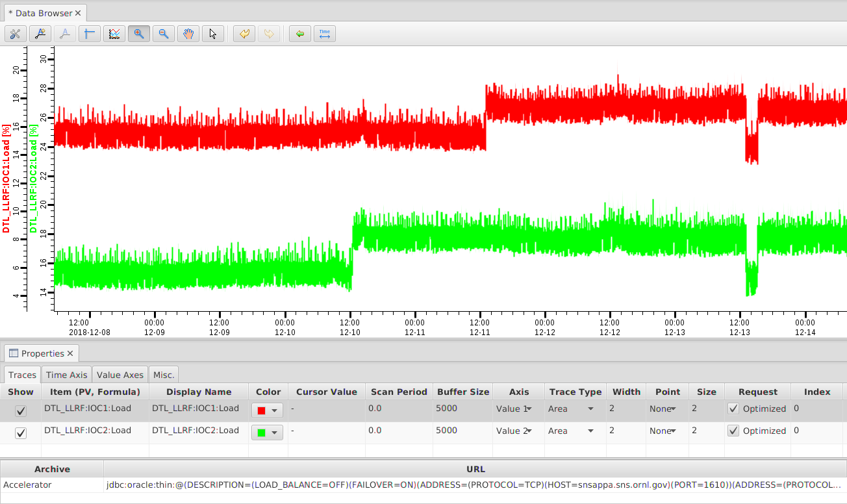Open the green color picker for the IOC2 trace

coord(267,433)
